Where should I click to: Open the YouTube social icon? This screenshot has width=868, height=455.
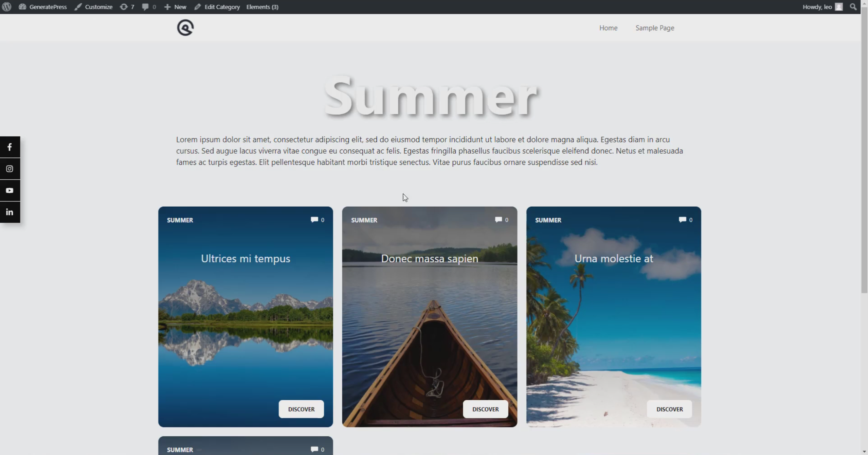[10, 191]
